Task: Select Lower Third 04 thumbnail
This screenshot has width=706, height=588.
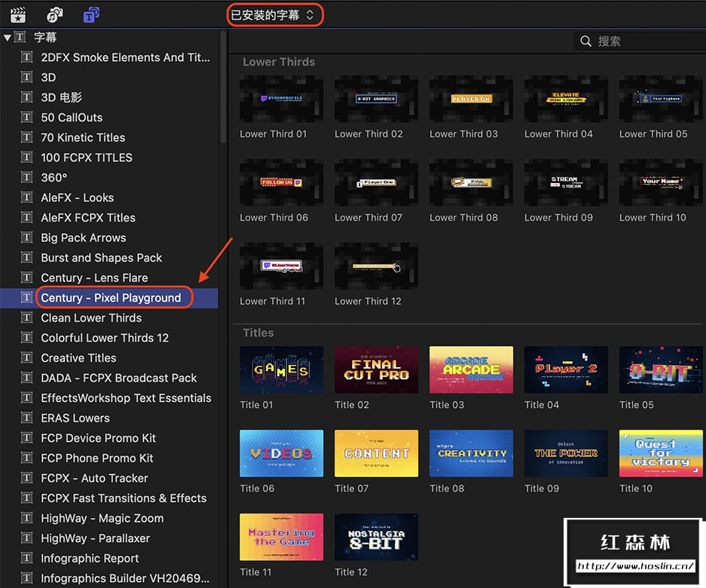Action: point(566,99)
